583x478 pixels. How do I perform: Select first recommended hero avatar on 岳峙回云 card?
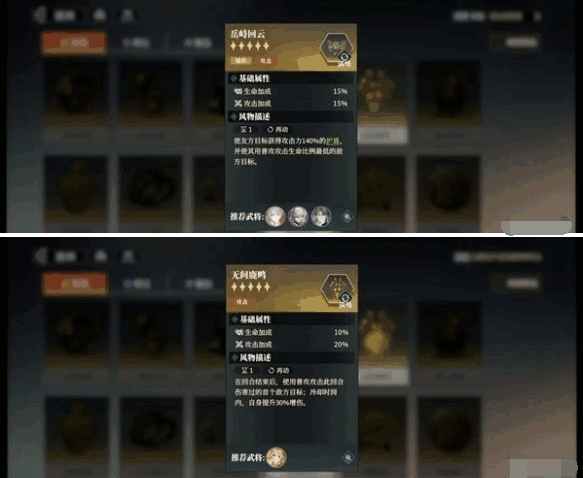(x=276, y=216)
